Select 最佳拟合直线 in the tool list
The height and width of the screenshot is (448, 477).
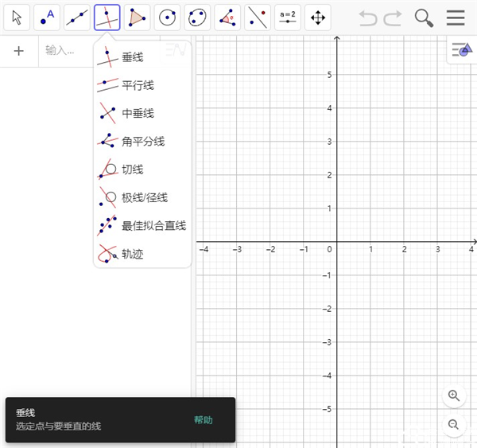coord(153,226)
